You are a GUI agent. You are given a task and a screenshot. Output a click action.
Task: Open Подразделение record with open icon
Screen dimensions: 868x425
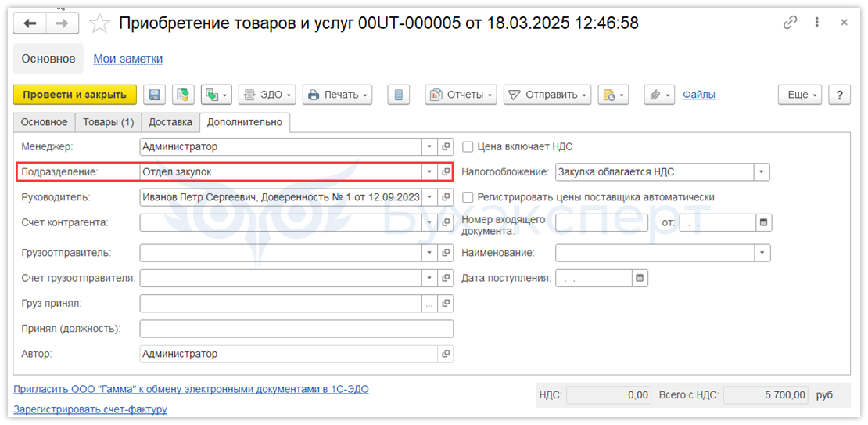446,172
